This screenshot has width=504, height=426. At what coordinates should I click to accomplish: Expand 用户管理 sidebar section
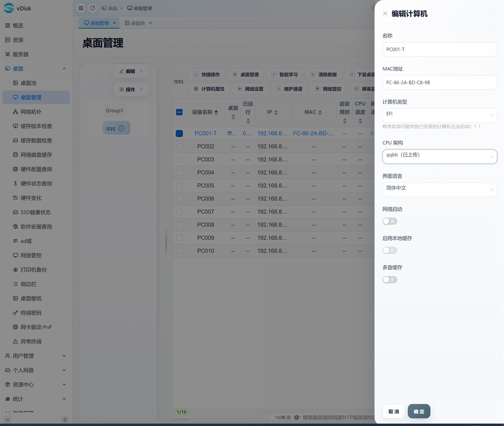pyautogui.click(x=36, y=356)
